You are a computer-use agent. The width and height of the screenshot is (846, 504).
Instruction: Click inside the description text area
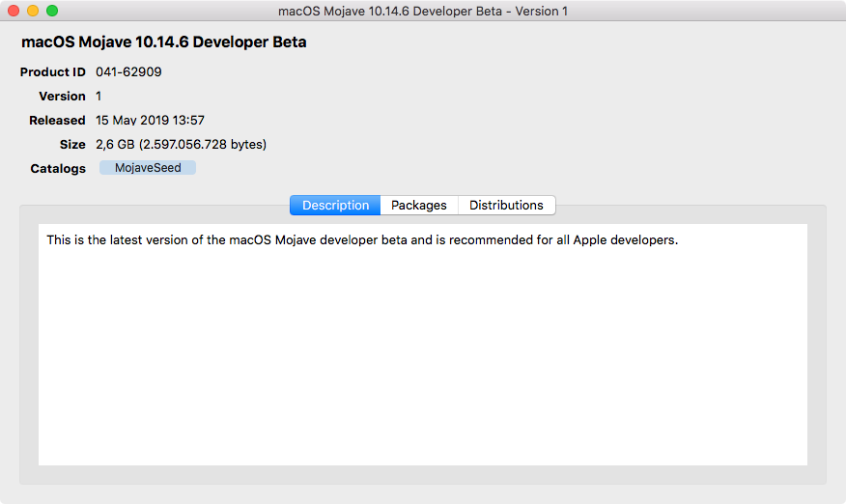pyautogui.click(x=422, y=345)
